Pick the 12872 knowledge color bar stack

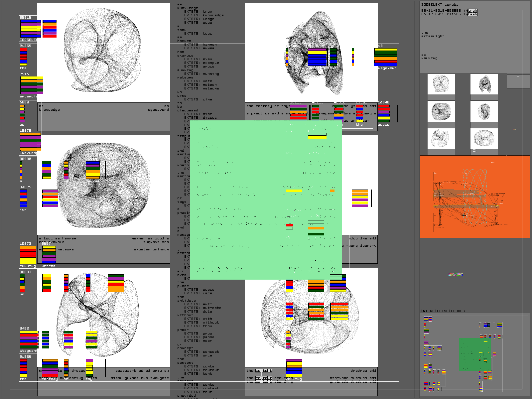pyautogui.click(x=30, y=142)
